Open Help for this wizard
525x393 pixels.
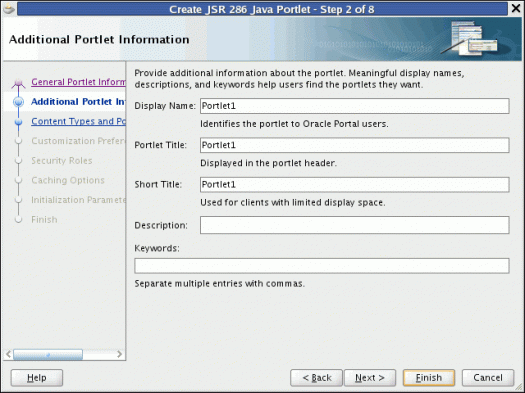tap(37, 378)
